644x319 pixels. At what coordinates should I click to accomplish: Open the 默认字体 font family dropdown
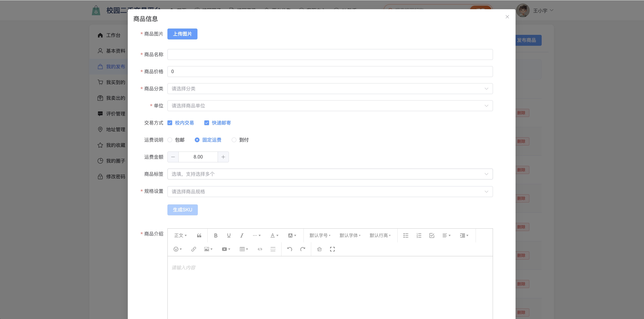pos(350,235)
